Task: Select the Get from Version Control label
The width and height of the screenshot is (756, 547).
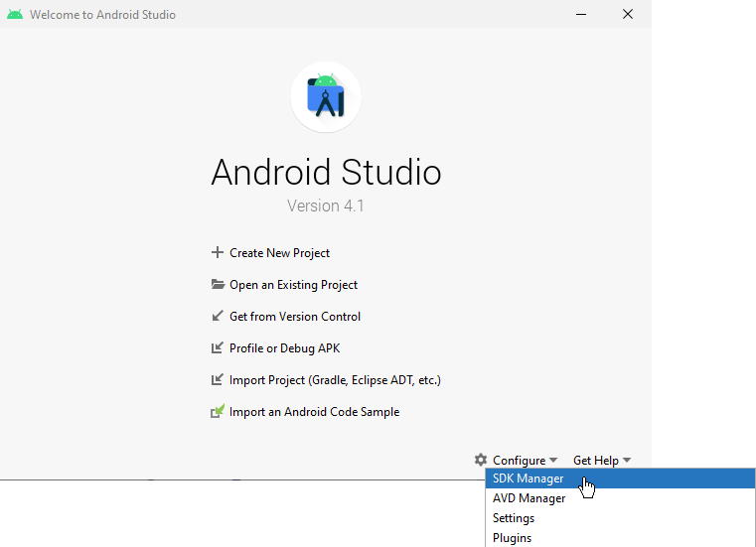Action: tap(295, 317)
